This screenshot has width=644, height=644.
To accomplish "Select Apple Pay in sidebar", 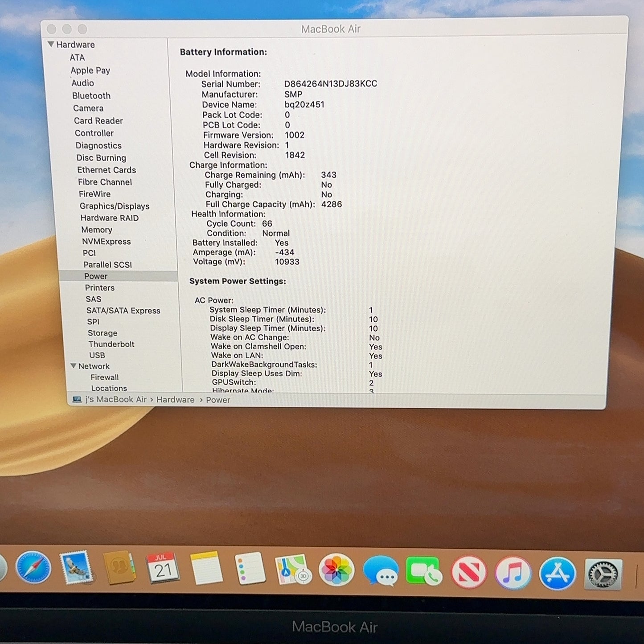I will 90,70.
